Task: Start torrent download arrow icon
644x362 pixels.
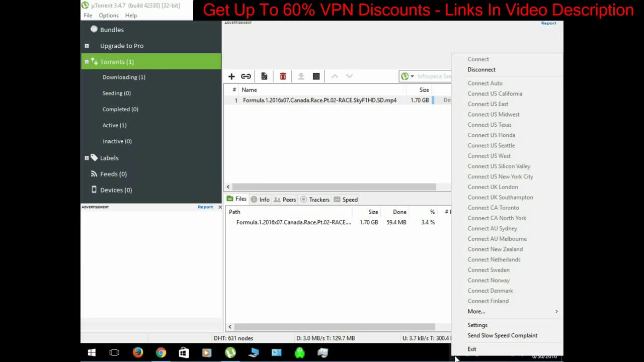Action: click(301, 76)
